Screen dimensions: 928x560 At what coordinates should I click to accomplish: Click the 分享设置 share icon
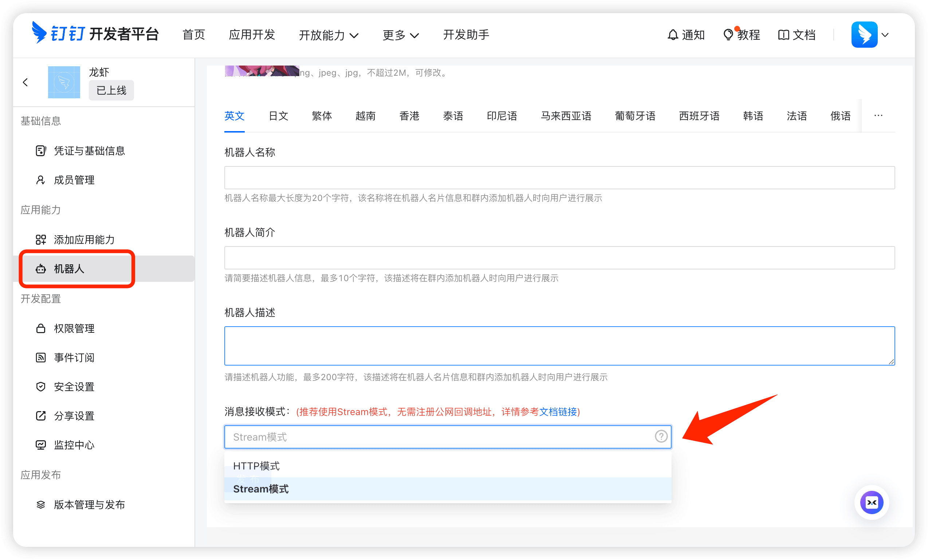point(41,415)
